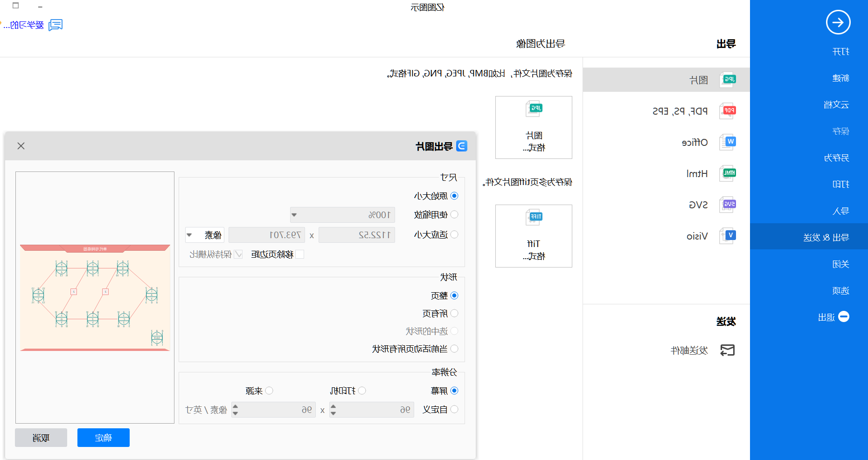The height and width of the screenshot is (460, 868).
Task: Select 打印机 resolution option
Action: pos(362,391)
